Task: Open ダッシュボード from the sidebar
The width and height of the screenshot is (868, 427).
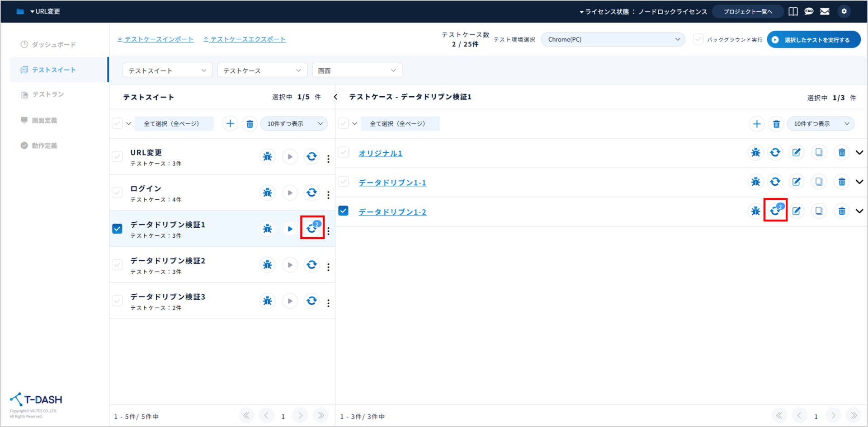Action: [53, 44]
